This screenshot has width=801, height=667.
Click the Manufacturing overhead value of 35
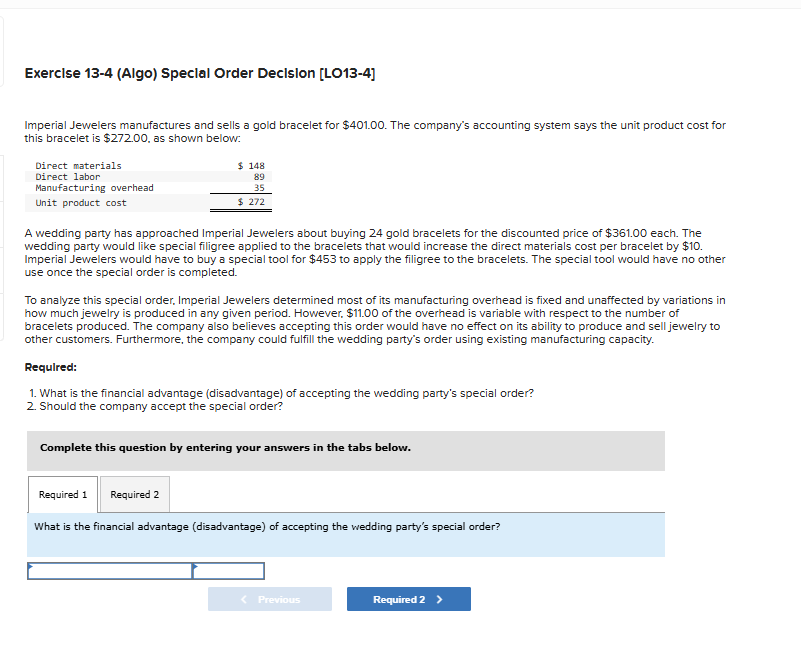coord(259,188)
